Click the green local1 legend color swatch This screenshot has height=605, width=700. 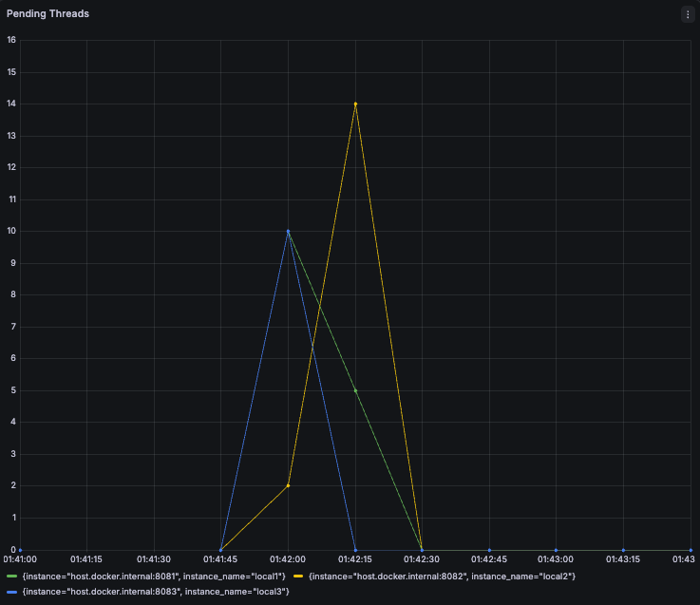click(12, 577)
